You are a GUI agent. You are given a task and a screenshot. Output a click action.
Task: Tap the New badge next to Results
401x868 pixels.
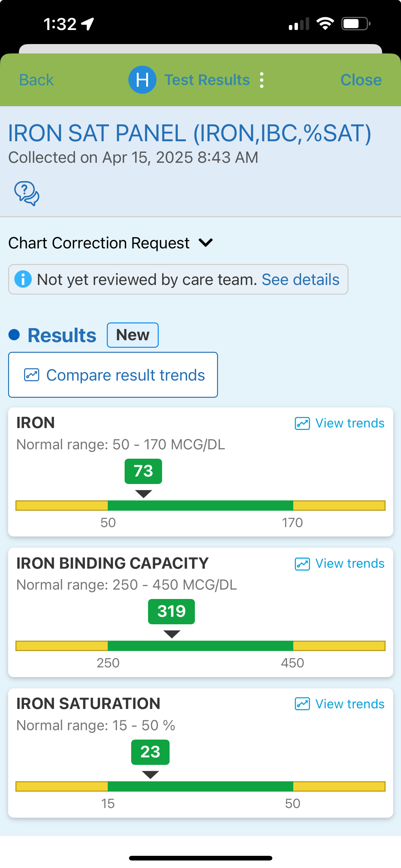(133, 335)
